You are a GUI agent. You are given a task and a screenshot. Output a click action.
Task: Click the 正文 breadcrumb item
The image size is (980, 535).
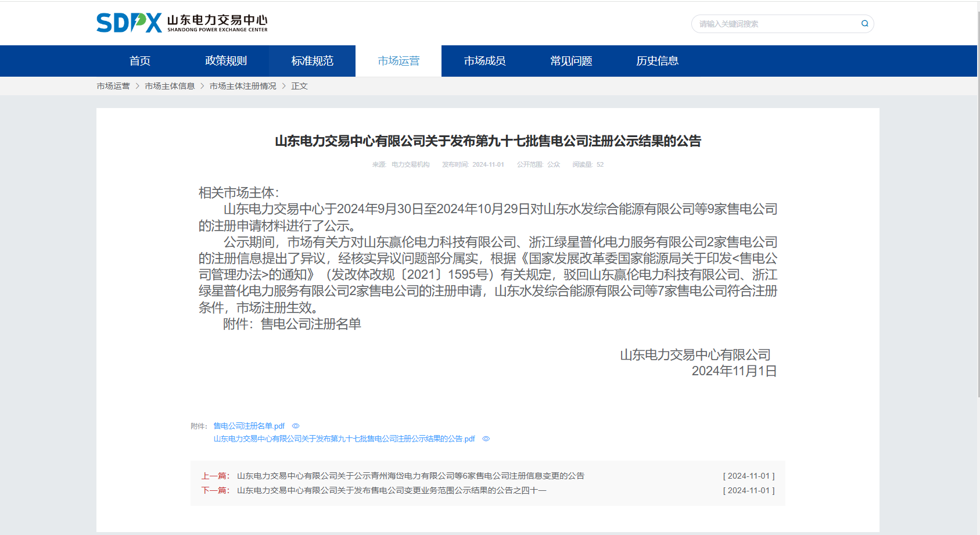(x=300, y=85)
